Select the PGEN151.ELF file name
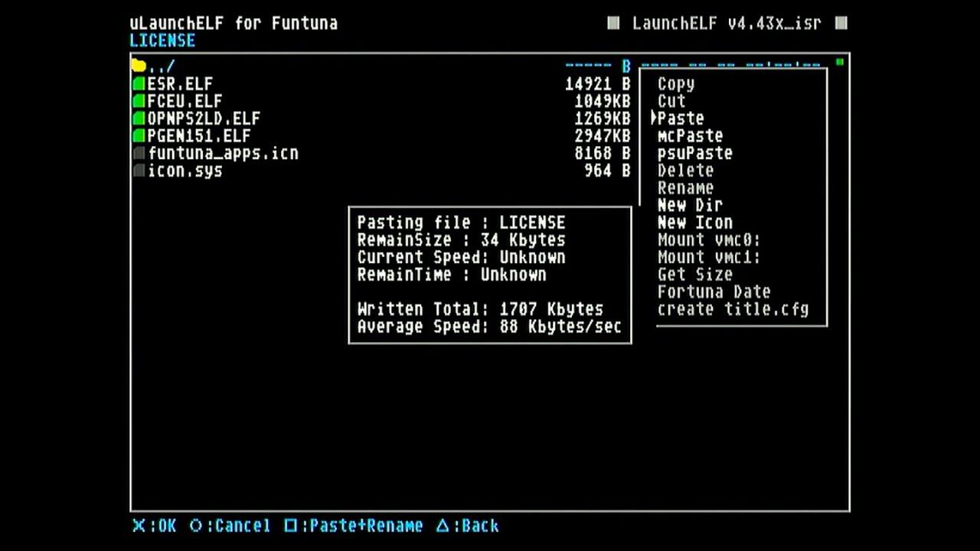The height and width of the screenshot is (551, 980). [x=199, y=136]
